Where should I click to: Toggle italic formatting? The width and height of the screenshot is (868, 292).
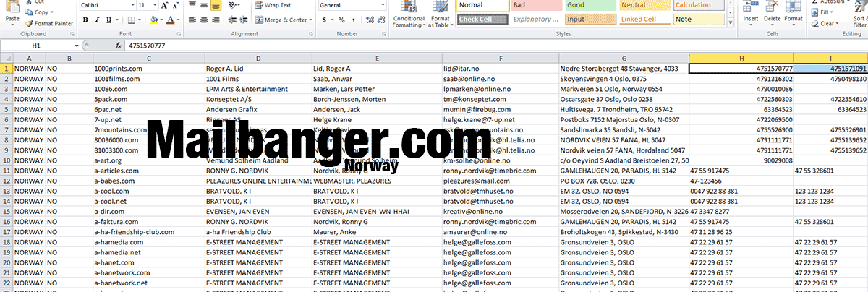click(x=96, y=20)
